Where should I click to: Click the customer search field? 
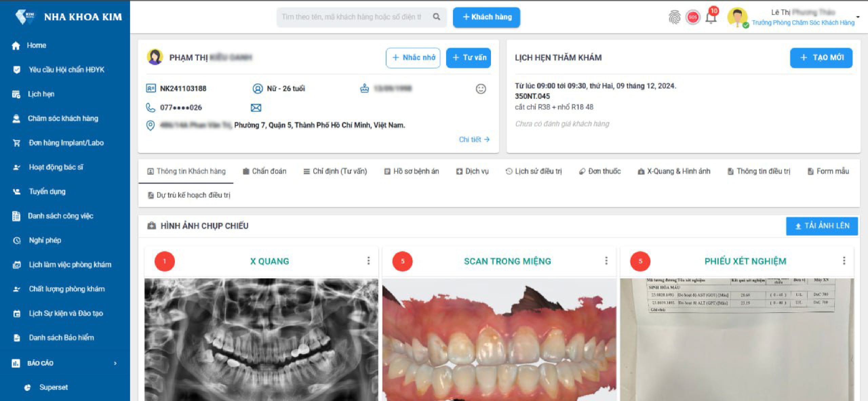(x=353, y=17)
